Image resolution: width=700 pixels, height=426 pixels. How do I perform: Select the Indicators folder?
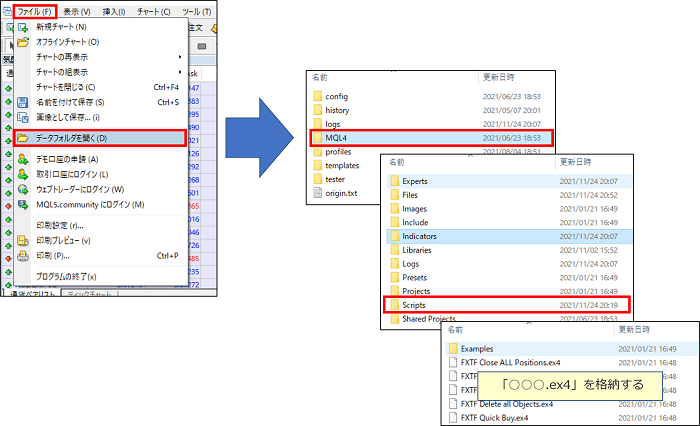point(419,236)
